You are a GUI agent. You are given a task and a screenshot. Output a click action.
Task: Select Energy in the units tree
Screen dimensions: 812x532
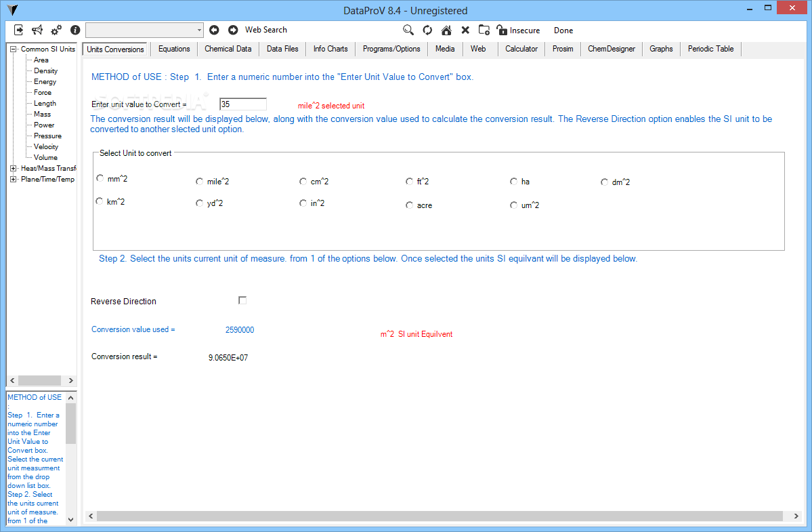tap(45, 82)
